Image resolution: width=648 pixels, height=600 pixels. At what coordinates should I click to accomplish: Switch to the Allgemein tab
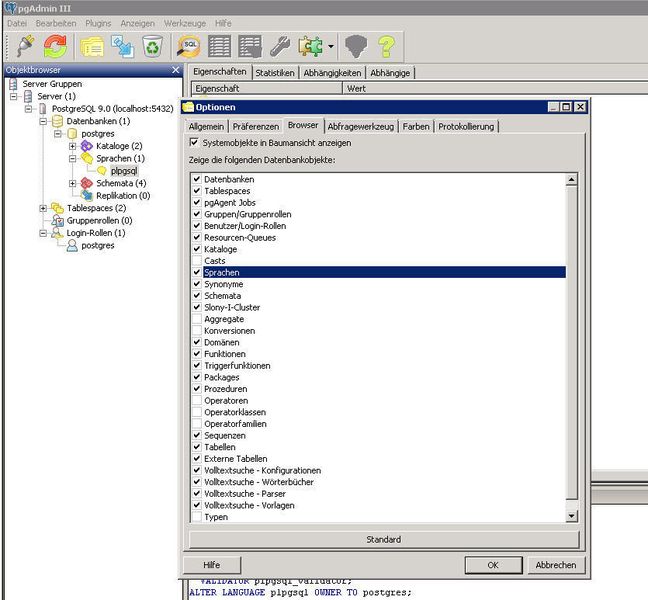(x=206, y=126)
